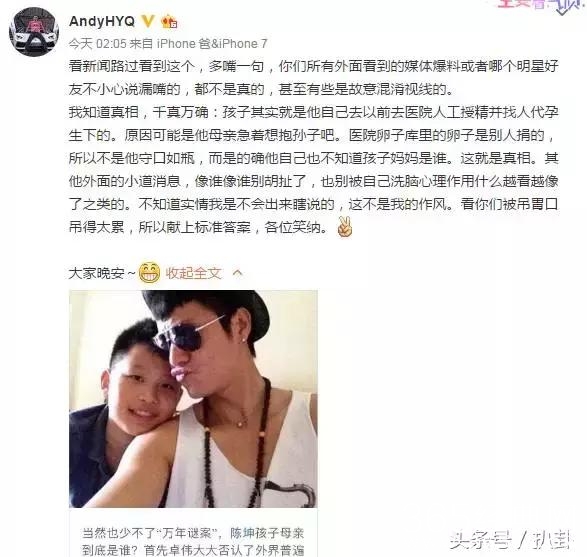Viewport: 587px width, 557px height.
Task: Open the attached selfie photo
Action: tap(194, 399)
